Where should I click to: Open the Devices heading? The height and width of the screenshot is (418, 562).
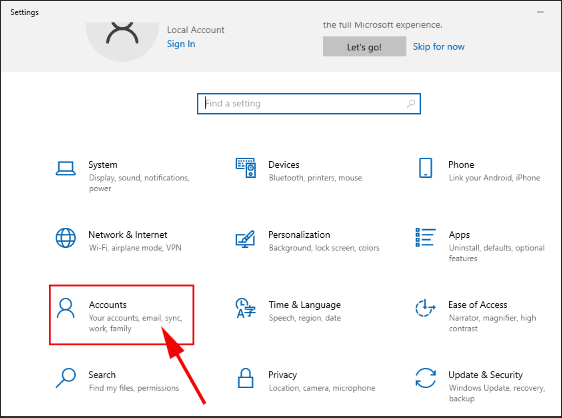tap(284, 165)
